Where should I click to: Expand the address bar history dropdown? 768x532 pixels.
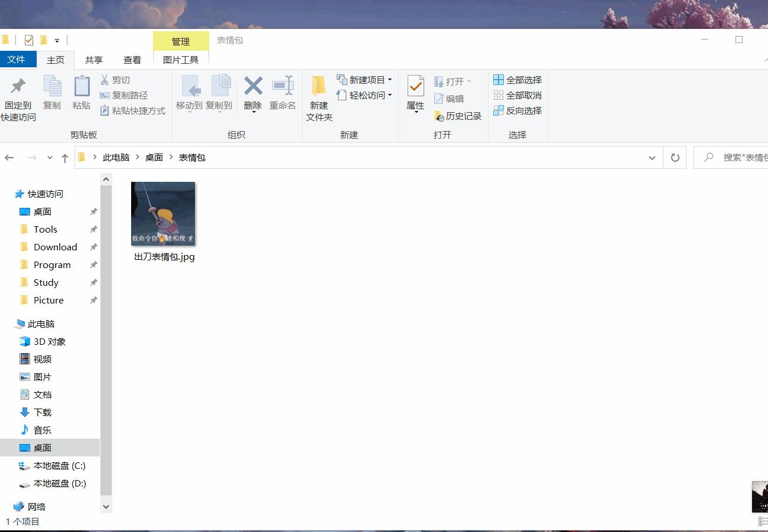[652, 157]
